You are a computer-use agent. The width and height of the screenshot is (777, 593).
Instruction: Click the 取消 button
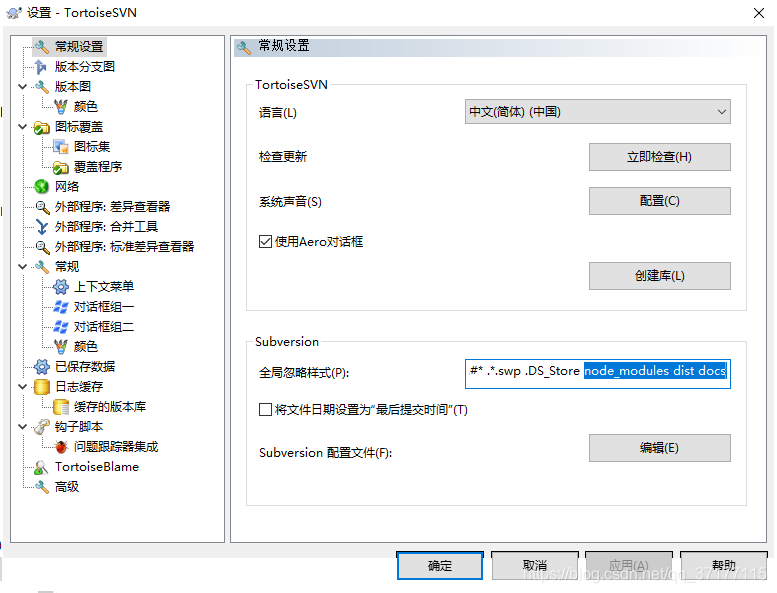click(535, 565)
